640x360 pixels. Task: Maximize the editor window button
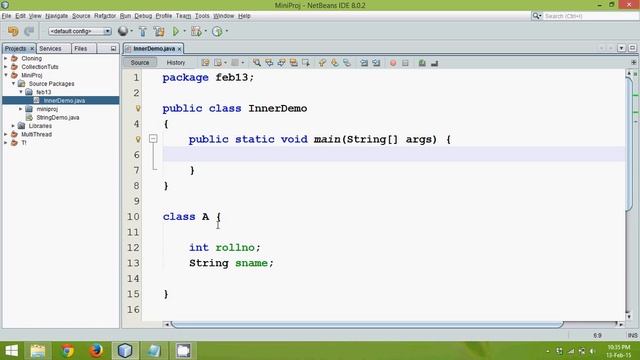click(x=632, y=48)
